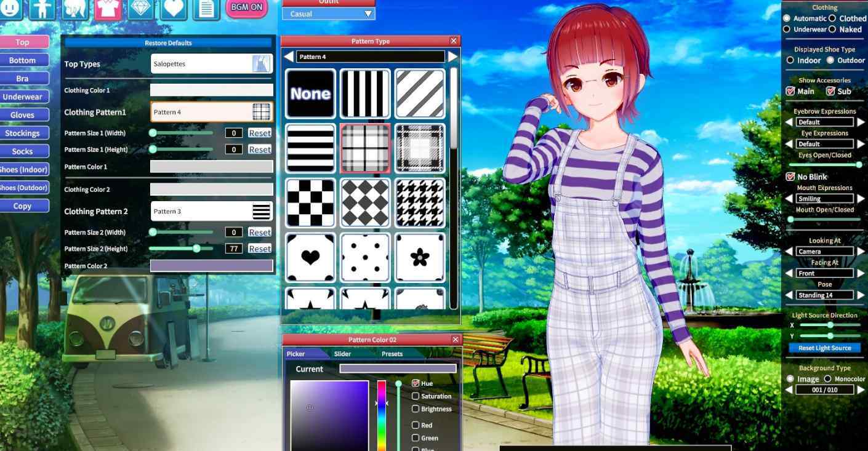The width and height of the screenshot is (868, 451).
Task: Open the Pattern Color 2 swatch
Action: 212,266
